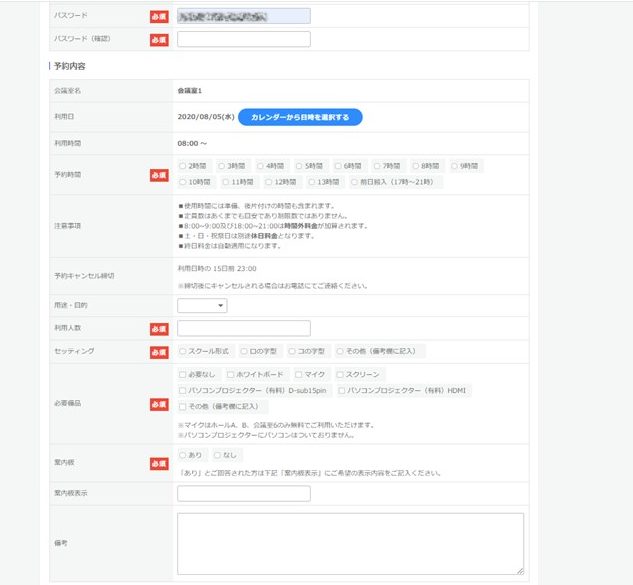This screenshot has height=585, width=633.
Task: Pick the 10時間 reservation option
Action: [x=182, y=182]
